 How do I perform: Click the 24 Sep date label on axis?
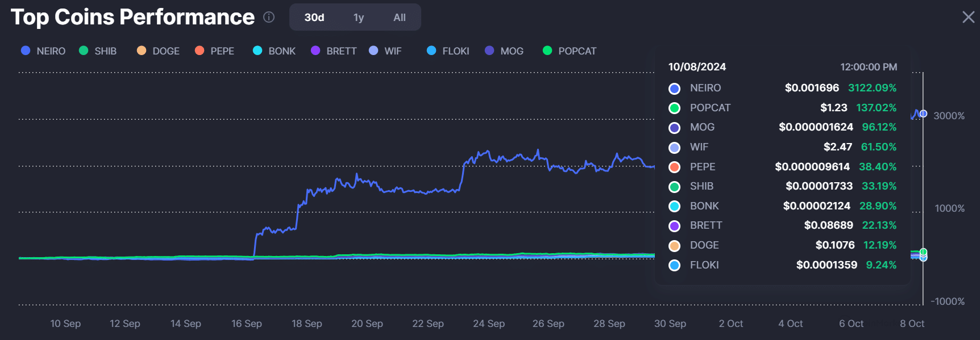point(489,324)
